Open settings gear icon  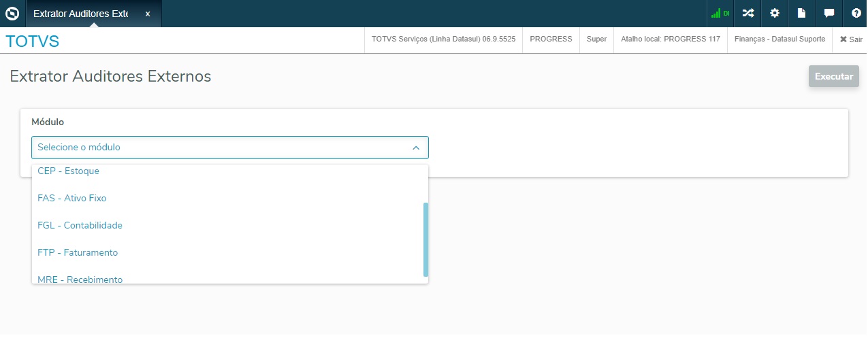[775, 13]
